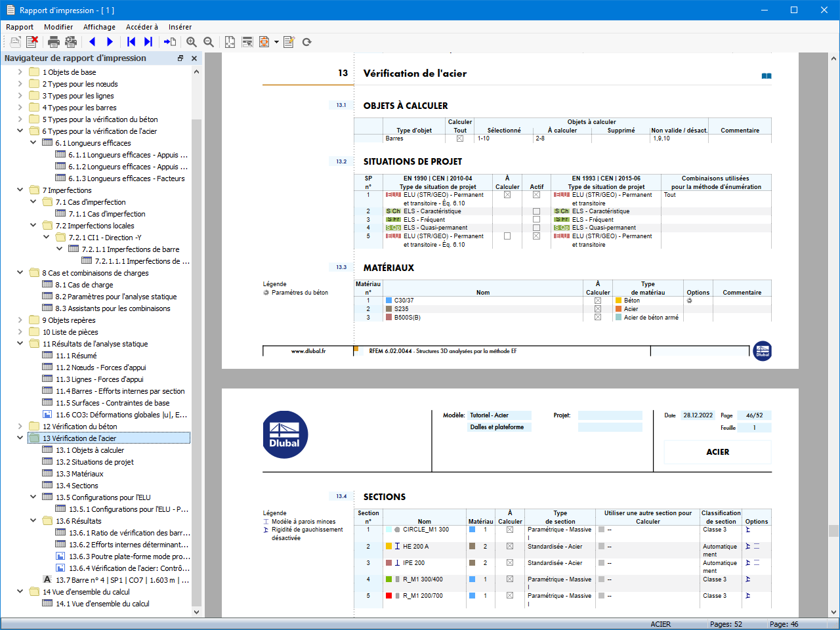Close the print report navigator panel

pyautogui.click(x=194, y=58)
